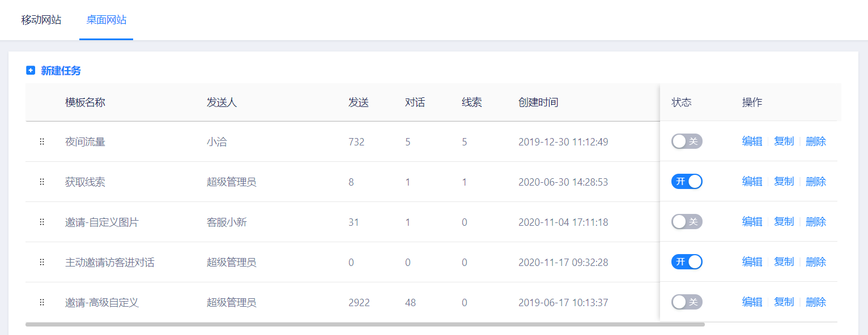Delete the 邀请-自定义图片 task
Image resolution: width=868 pixels, height=335 pixels.
tap(816, 222)
